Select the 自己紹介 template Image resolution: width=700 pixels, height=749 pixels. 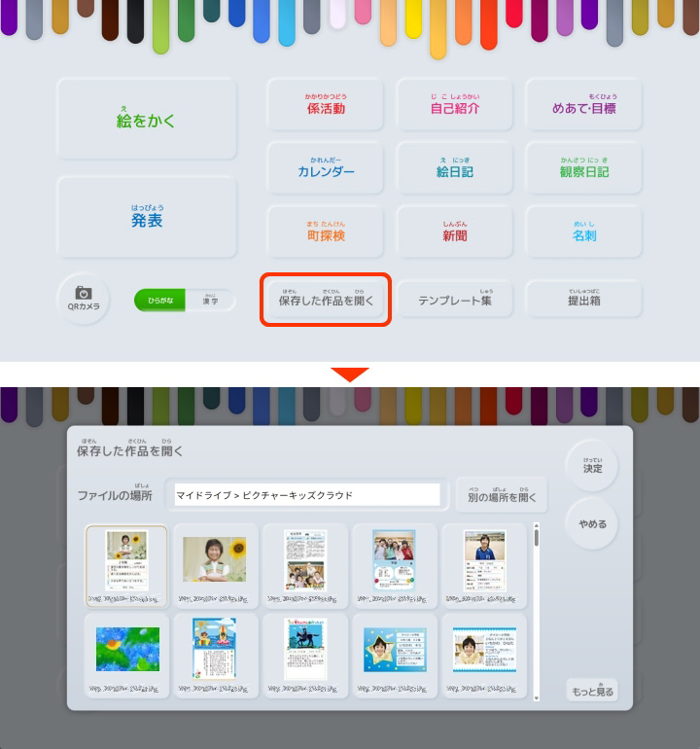[454, 106]
